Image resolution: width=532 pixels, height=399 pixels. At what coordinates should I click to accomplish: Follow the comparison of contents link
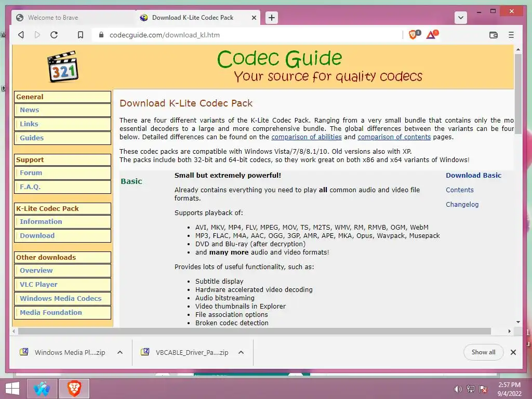point(394,137)
